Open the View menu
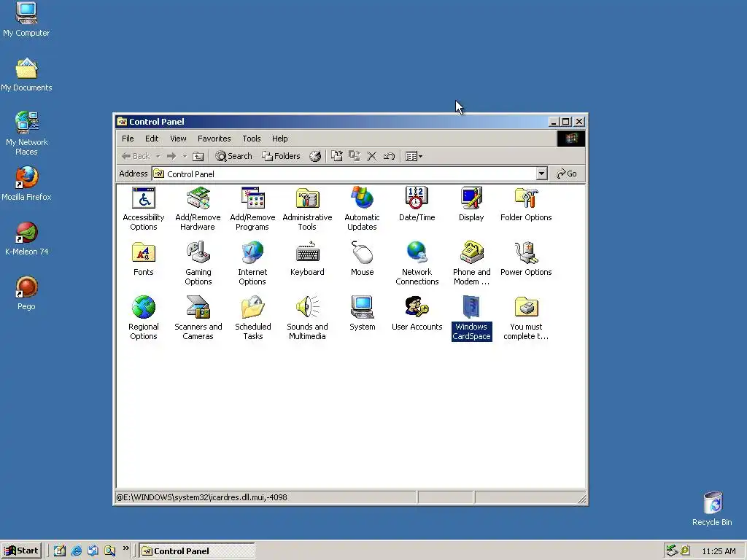 click(x=178, y=139)
